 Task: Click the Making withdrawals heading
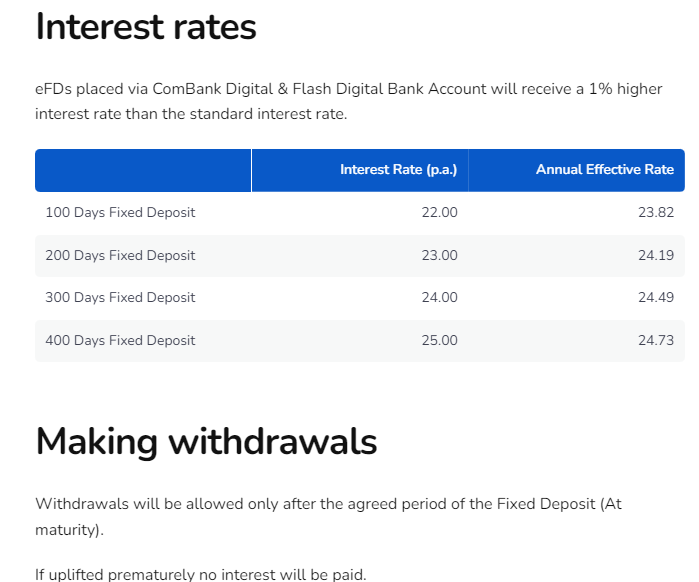pyautogui.click(x=206, y=442)
